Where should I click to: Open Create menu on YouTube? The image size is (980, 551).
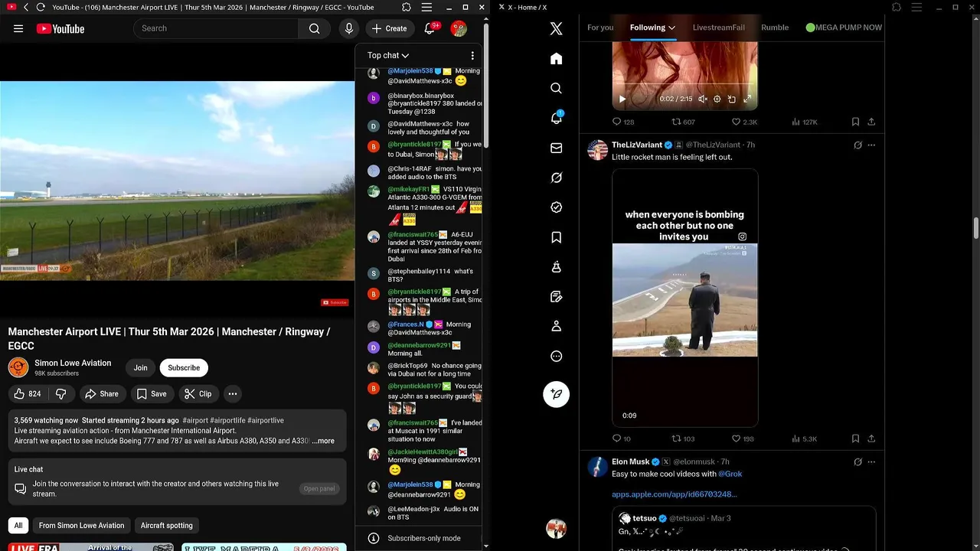[390, 28]
